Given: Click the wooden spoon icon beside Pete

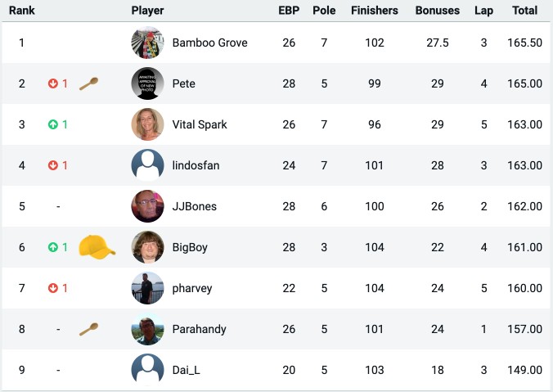Looking at the screenshot, I should [88, 83].
